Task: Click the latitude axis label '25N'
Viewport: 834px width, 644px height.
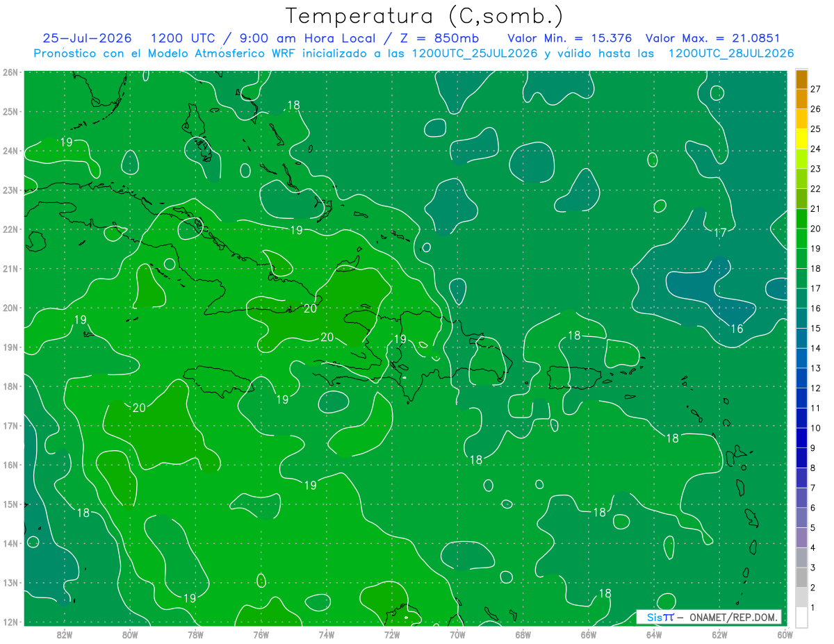Action: [x=10, y=111]
